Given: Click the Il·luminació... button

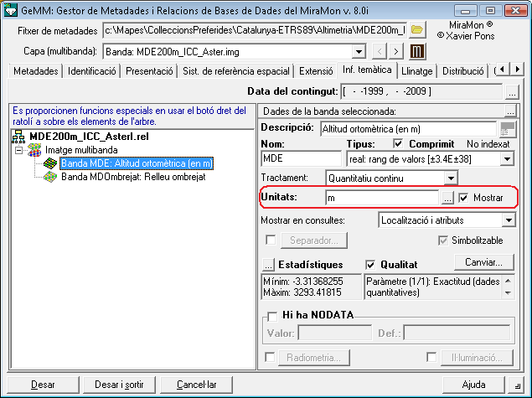Looking at the screenshot, I should coord(477,358).
